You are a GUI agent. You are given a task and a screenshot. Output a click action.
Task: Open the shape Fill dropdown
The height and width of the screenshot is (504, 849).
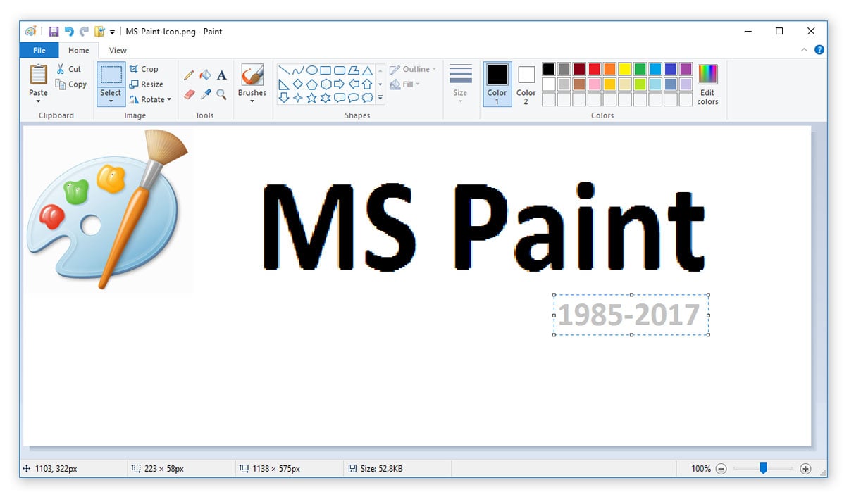tap(404, 84)
